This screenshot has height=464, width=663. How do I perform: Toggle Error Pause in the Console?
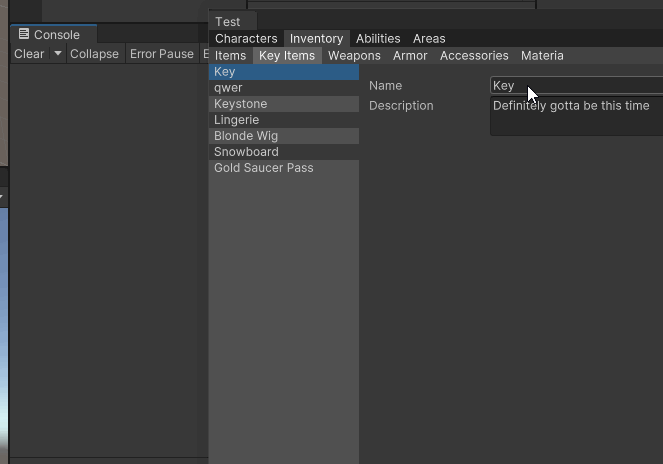tap(162, 54)
